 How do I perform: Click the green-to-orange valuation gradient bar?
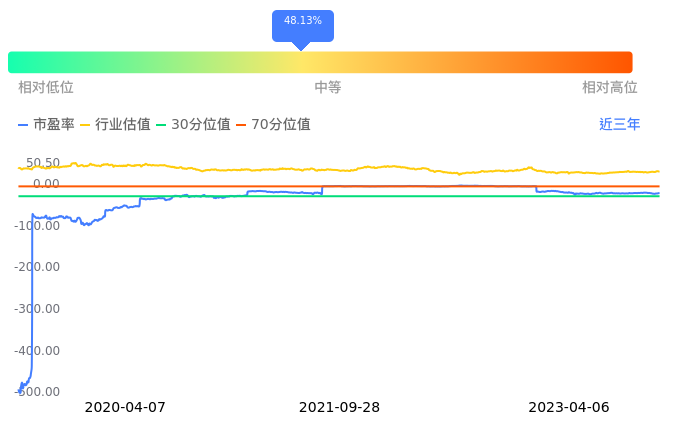pos(320,62)
